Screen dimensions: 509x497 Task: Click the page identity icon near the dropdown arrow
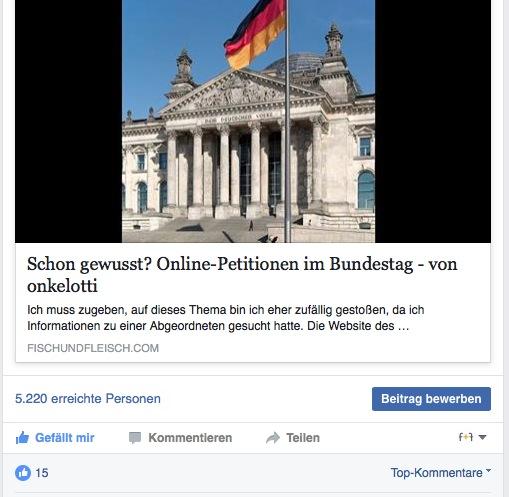(466, 437)
